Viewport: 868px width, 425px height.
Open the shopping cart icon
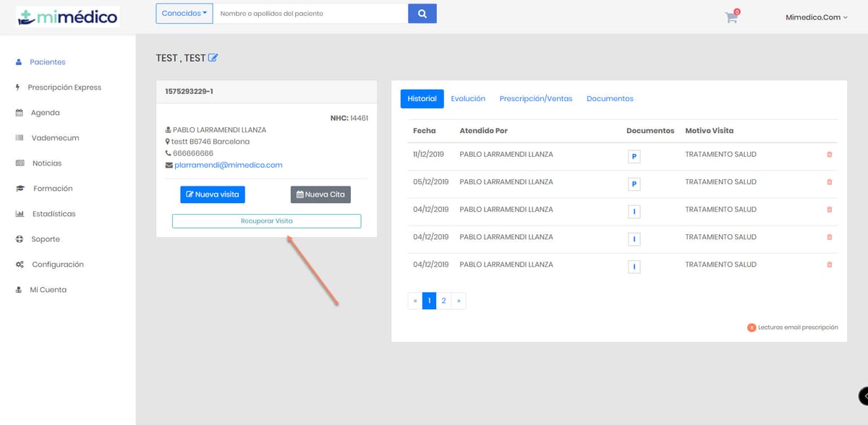pos(731,17)
